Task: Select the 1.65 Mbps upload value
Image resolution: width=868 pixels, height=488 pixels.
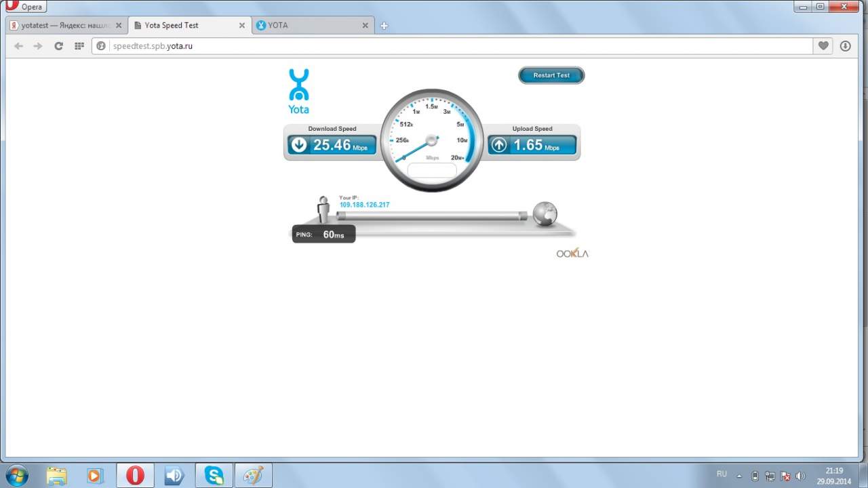Action: pos(536,145)
